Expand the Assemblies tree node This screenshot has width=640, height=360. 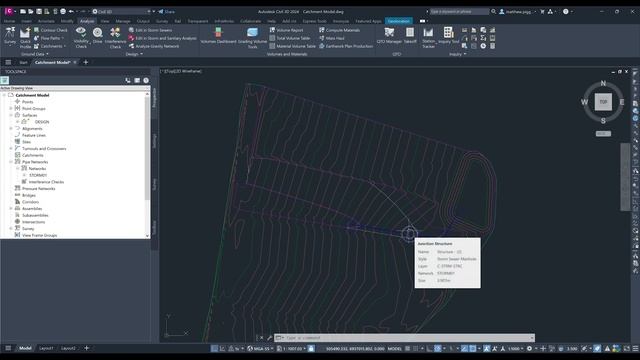coord(11,209)
